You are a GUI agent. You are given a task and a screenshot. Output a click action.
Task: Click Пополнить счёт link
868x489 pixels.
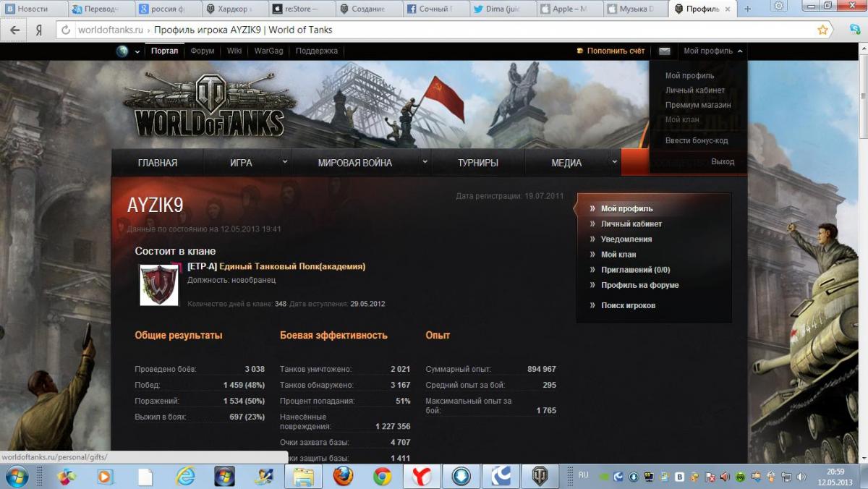[x=616, y=51]
